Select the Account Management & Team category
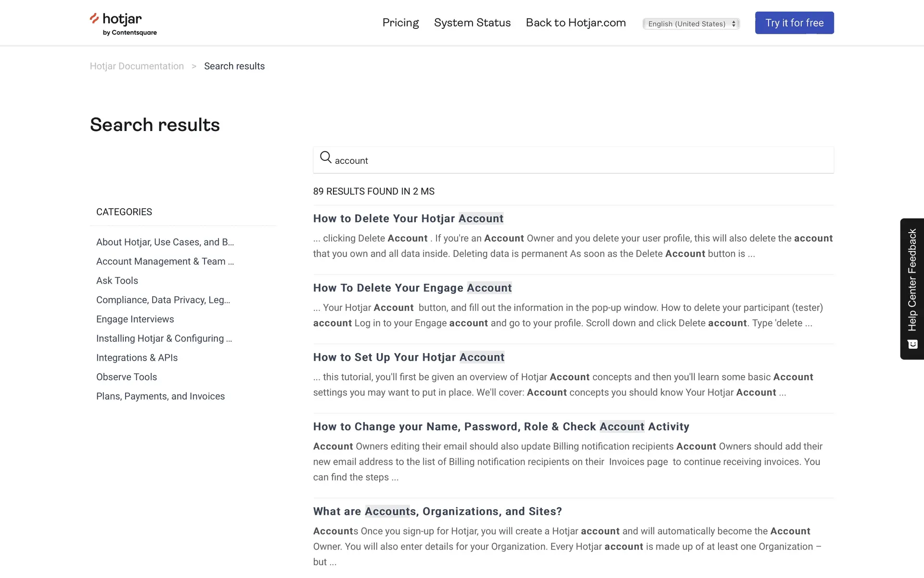Viewport: 924px width, 578px height. tap(165, 261)
